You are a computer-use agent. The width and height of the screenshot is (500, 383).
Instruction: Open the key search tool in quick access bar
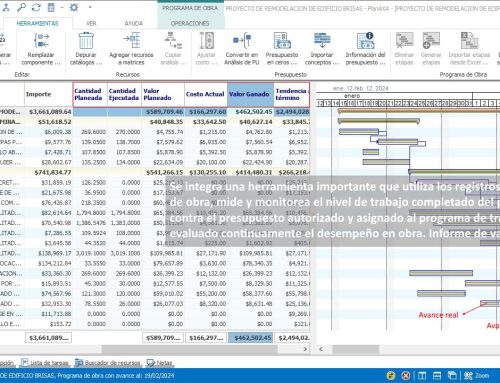click(21, 7)
